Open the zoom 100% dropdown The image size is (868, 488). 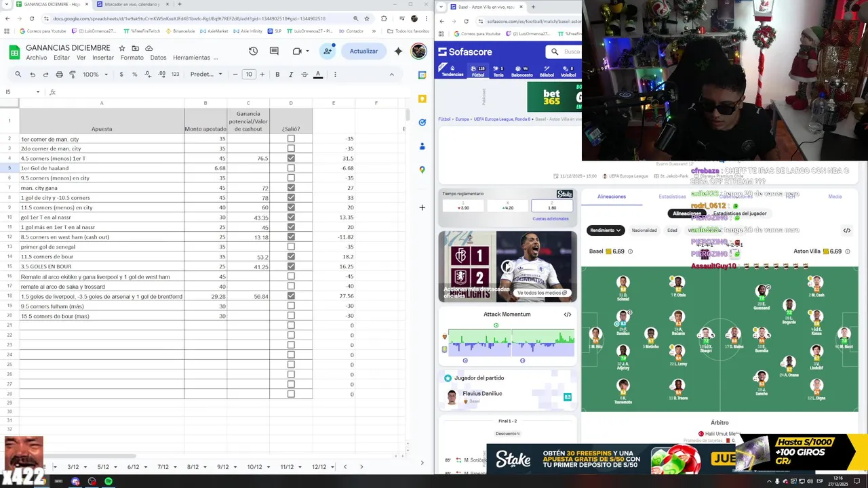(x=95, y=75)
